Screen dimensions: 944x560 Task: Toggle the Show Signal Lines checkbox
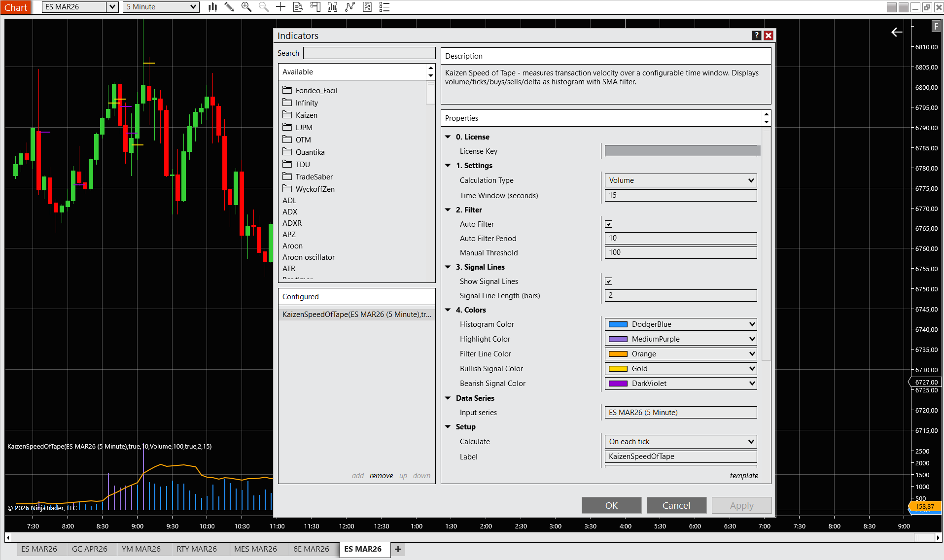609,281
